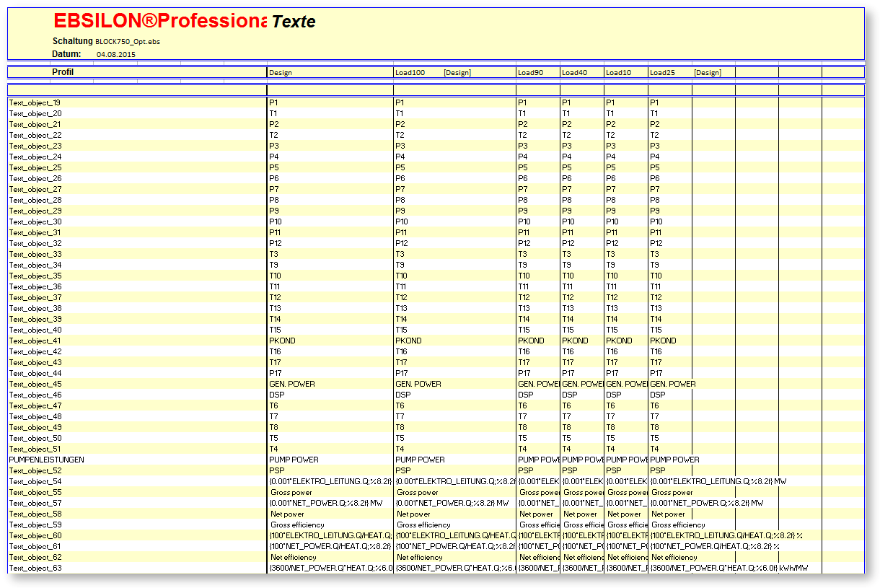Select P5 cell in the Load90 column
The image size is (880, 588).
click(522, 167)
